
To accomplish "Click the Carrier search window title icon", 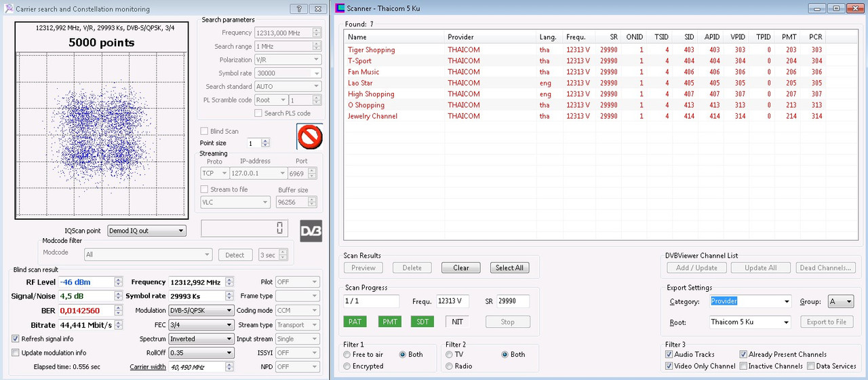I will click(x=8, y=9).
